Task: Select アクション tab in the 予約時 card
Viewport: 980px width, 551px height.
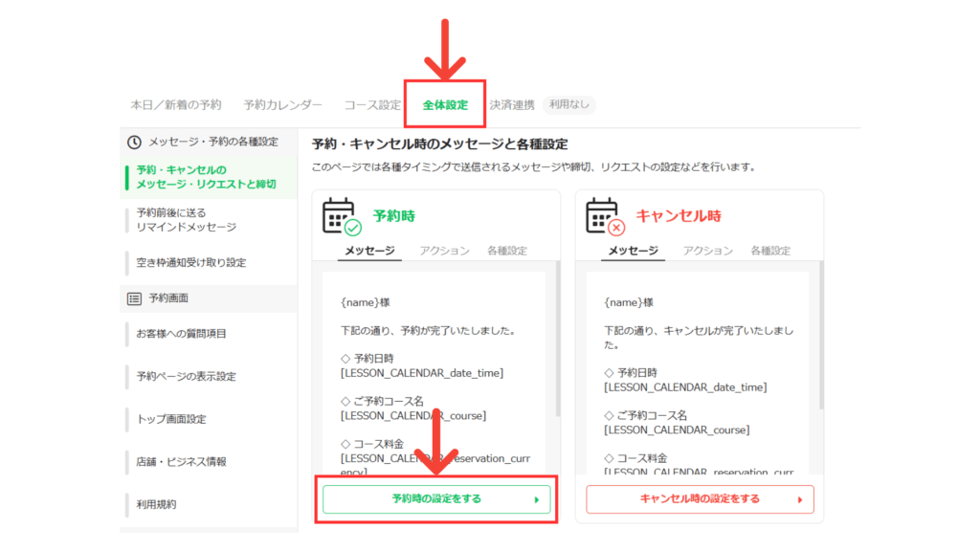Action: click(x=445, y=251)
